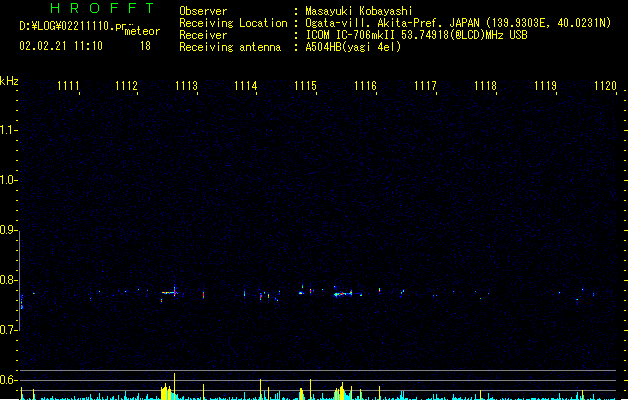Click the 1120 time axis marker
This screenshot has width=629, height=400.
coord(605,86)
